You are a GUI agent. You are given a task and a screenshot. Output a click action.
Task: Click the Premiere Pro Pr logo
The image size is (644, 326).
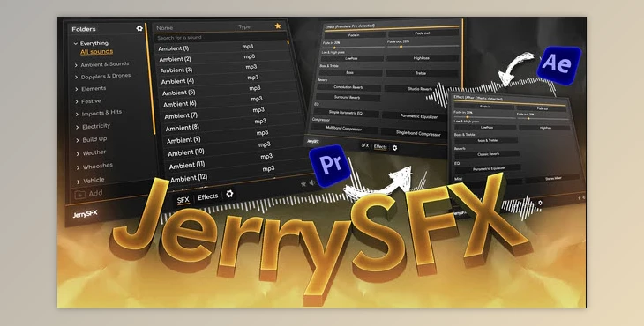coord(330,166)
